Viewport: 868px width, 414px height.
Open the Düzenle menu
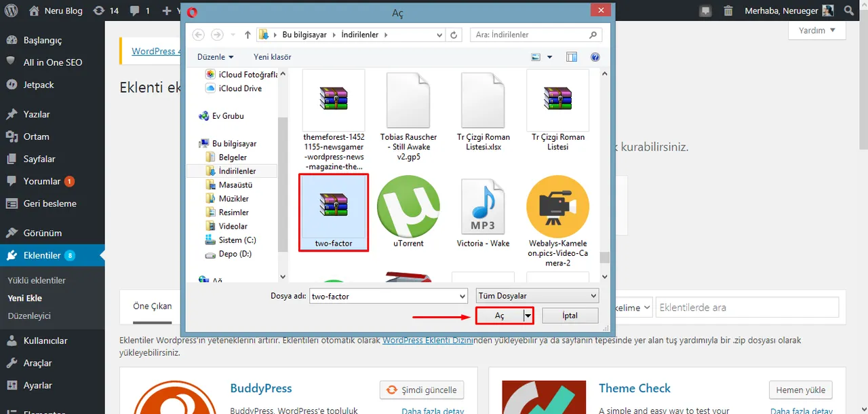pyautogui.click(x=216, y=57)
